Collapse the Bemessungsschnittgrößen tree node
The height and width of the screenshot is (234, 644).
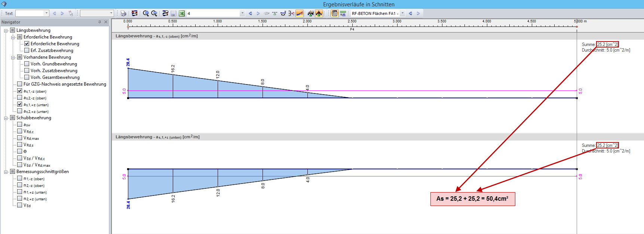coord(6,172)
